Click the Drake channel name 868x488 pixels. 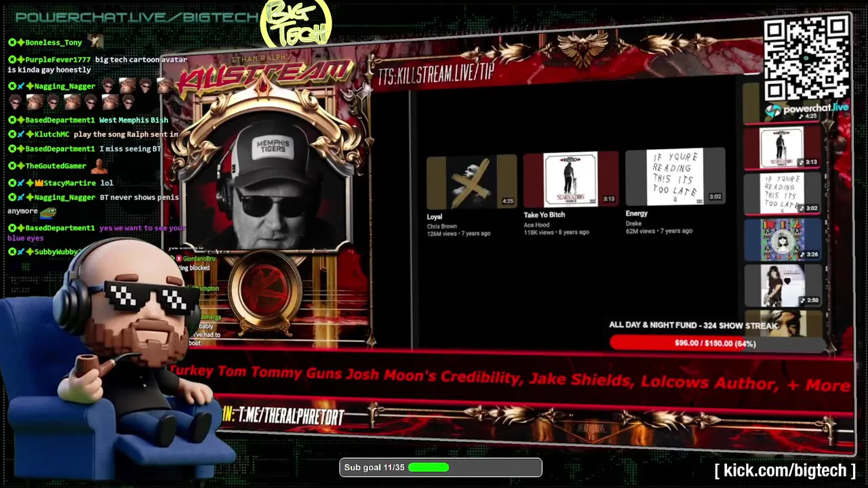[633, 223]
